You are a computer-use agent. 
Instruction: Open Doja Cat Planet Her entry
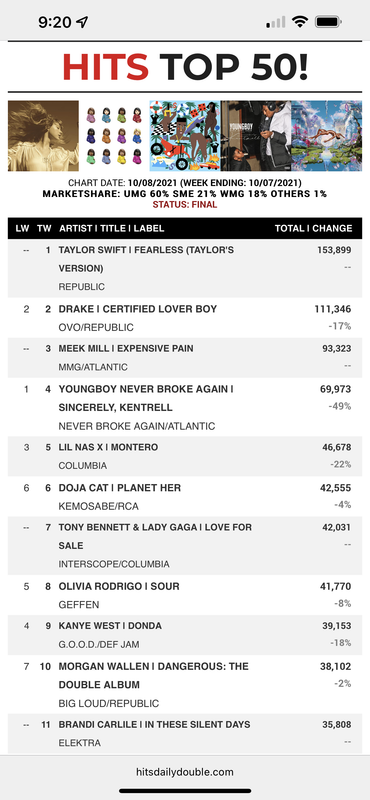185,496
